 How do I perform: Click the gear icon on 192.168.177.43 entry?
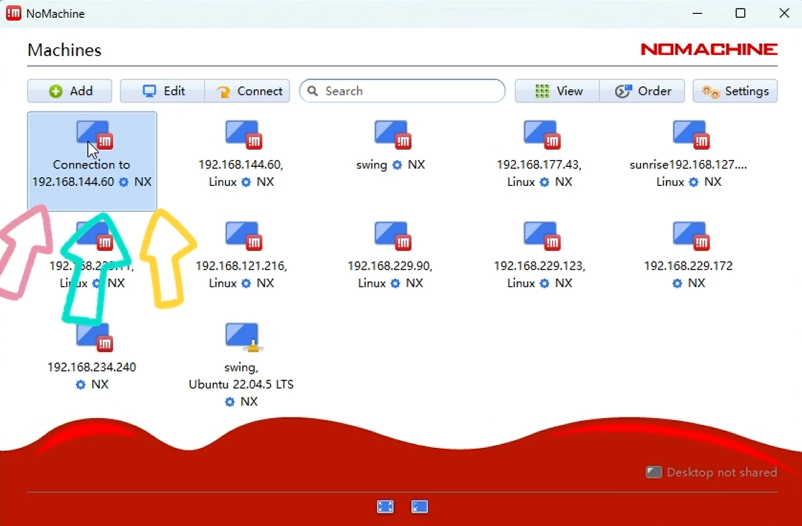pos(545,182)
